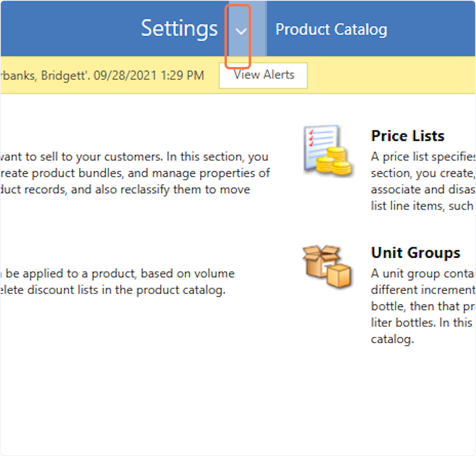This screenshot has height=456, width=476.
Task: Click the line 'liter bottles. In this' under Unit Groups
Action: 421,322
